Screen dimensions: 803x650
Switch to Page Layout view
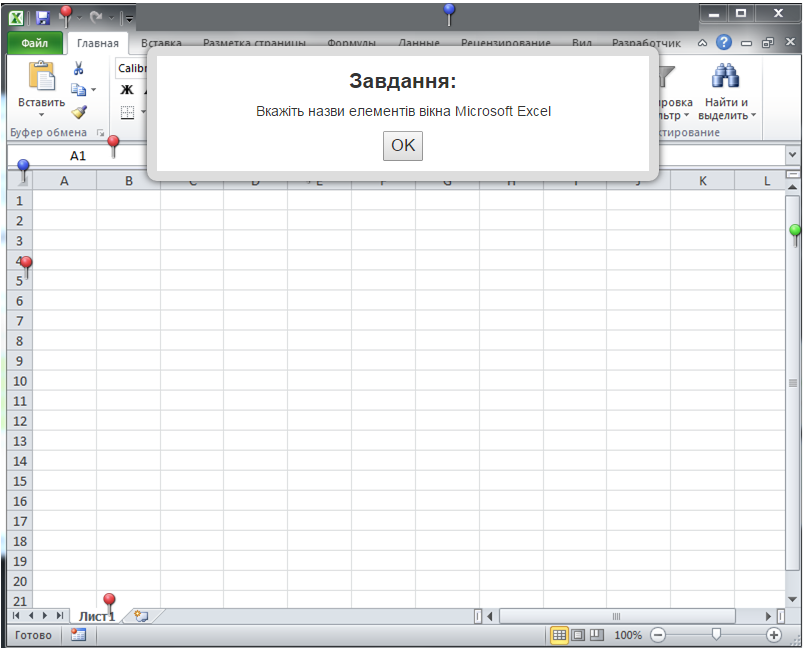[x=578, y=635]
